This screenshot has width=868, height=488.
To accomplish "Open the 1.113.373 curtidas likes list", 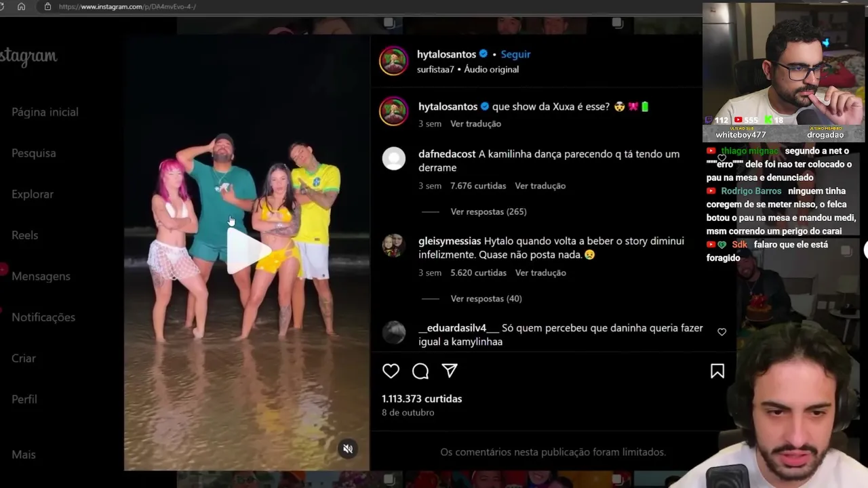I will pyautogui.click(x=422, y=399).
